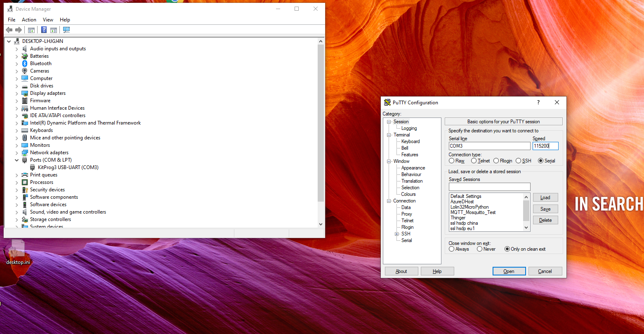
Task: Click the Display adapters category icon
Action: (x=25, y=93)
